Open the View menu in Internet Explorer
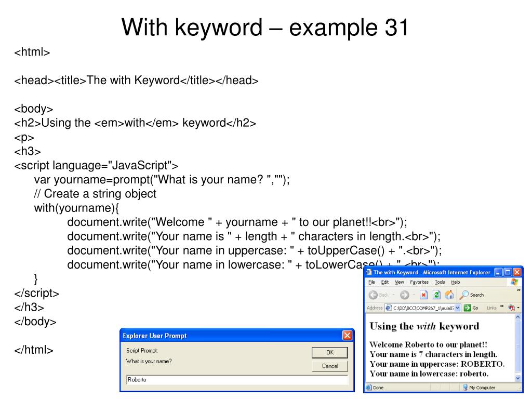The image size is (532, 399). coord(400,282)
